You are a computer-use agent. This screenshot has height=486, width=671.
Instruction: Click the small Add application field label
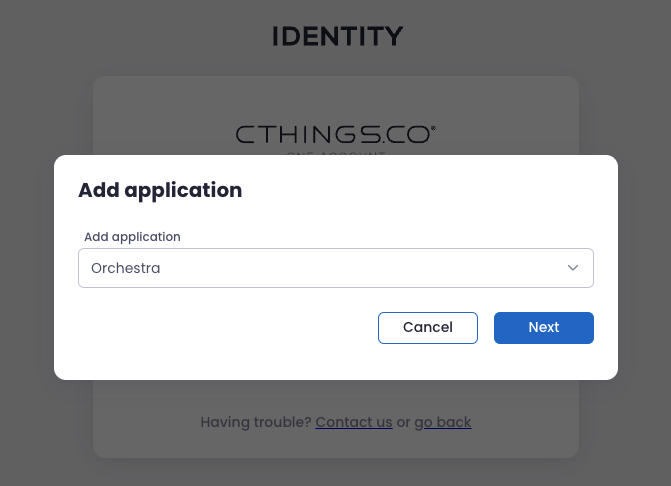coord(132,237)
